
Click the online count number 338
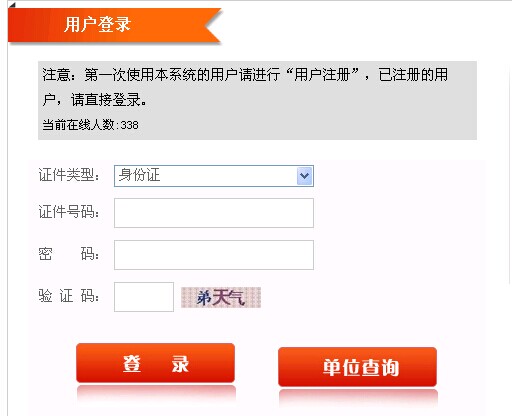pyautogui.click(x=130, y=125)
